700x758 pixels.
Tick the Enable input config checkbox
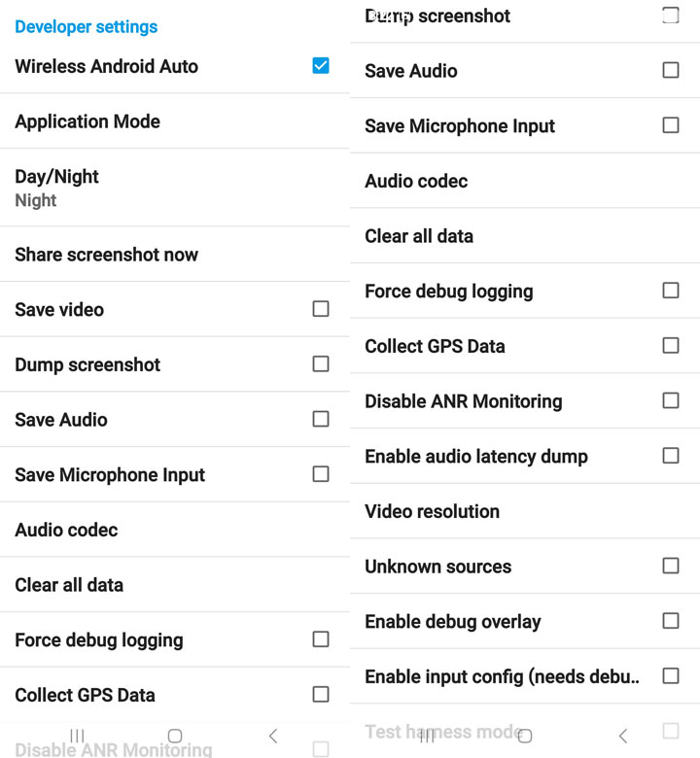[x=670, y=676]
